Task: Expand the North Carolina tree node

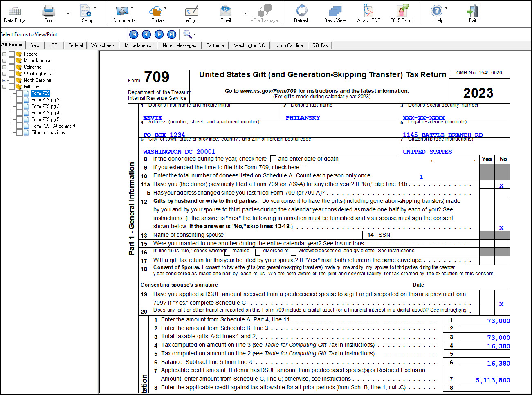Action: (x=4, y=80)
